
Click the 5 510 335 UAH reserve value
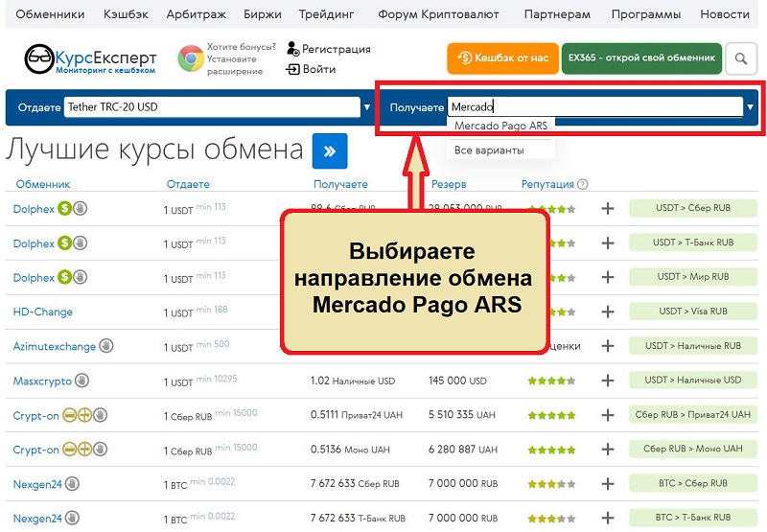pyautogui.click(x=462, y=415)
